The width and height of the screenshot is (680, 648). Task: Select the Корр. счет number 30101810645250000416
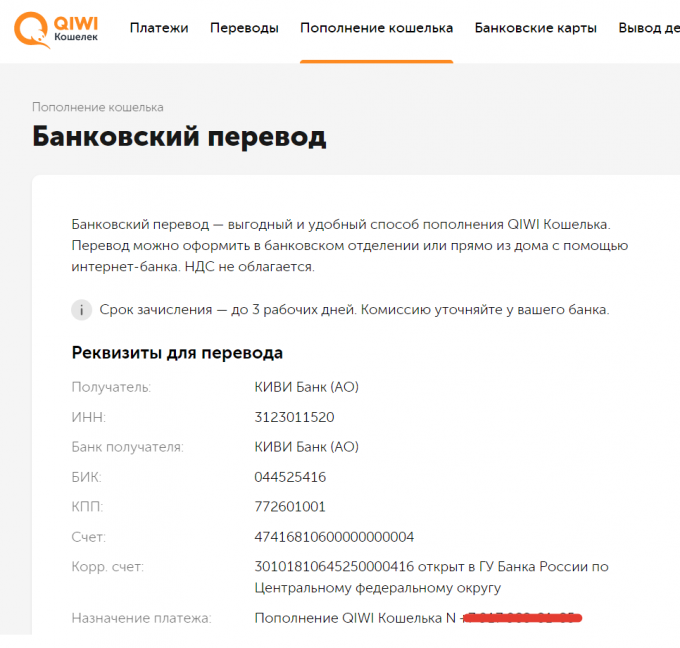[x=334, y=566]
